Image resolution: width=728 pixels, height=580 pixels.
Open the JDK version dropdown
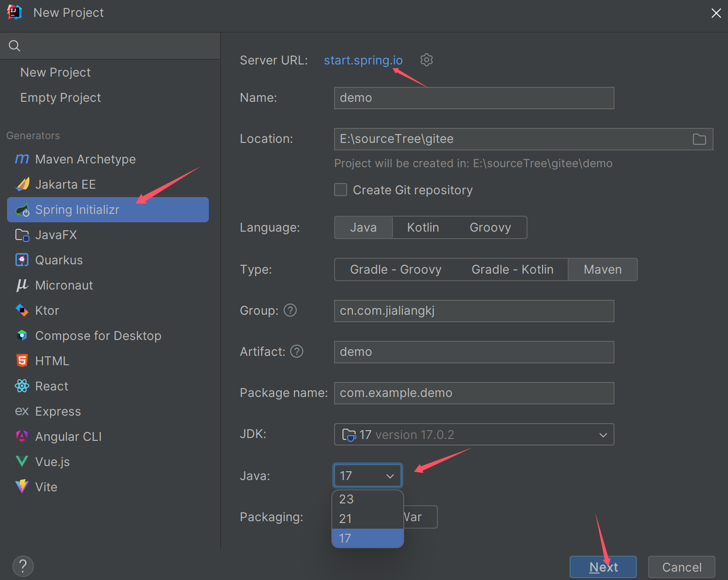[x=474, y=434]
